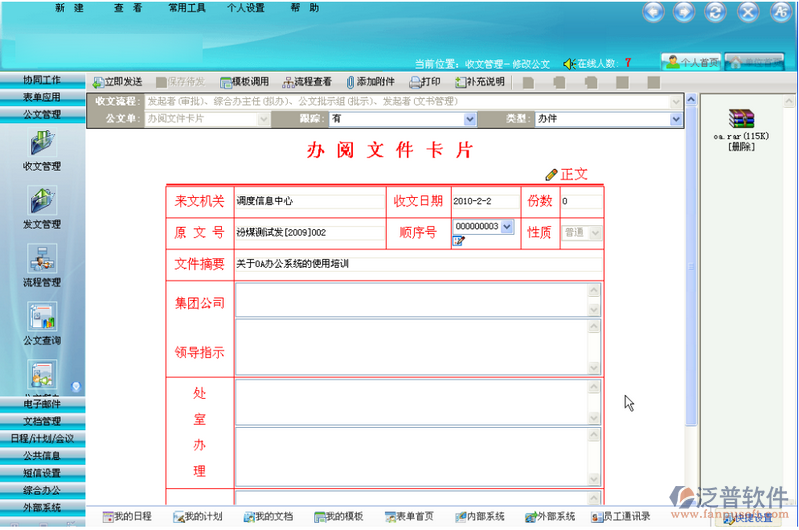The height and width of the screenshot is (530, 799).
Task: Click the 来文机关 input field
Action: (x=309, y=201)
